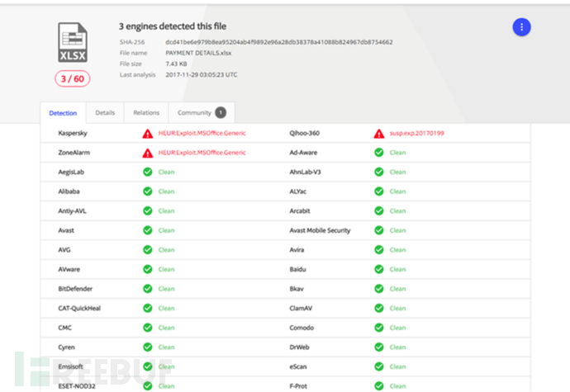Click the Avast Mobile Security engine row
The image size is (570, 392).
pos(408,230)
